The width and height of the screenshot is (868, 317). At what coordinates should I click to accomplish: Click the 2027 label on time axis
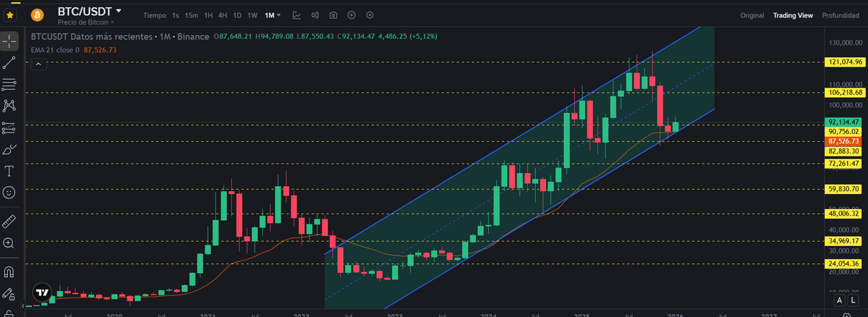769,315
